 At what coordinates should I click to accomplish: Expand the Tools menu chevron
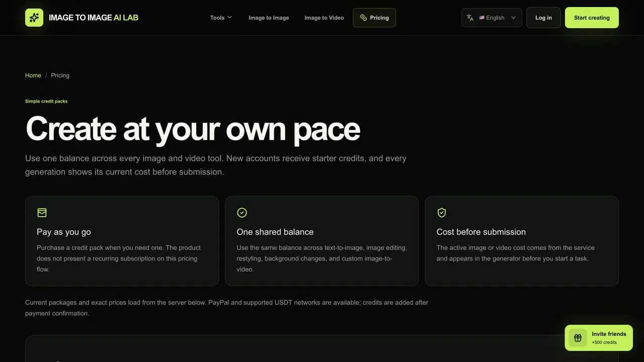tap(230, 18)
